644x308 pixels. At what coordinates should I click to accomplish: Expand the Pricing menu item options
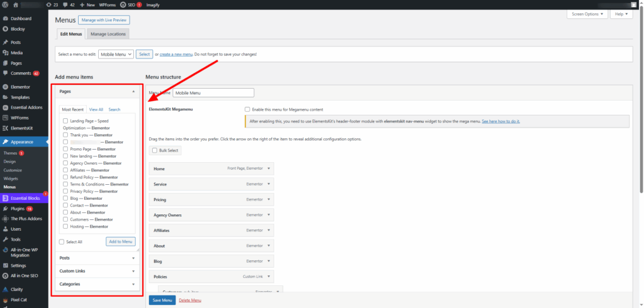tap(269, 200)
